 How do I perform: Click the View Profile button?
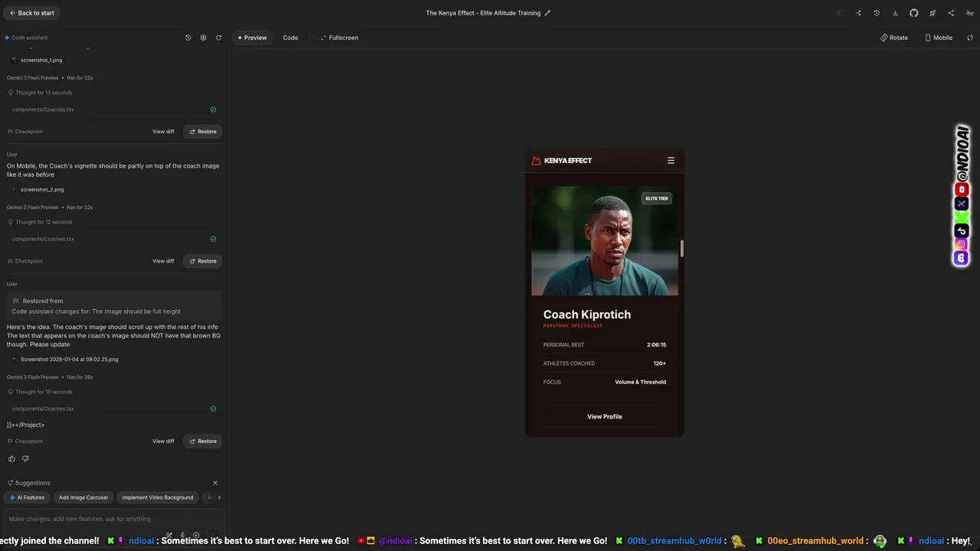coord(604,416)
